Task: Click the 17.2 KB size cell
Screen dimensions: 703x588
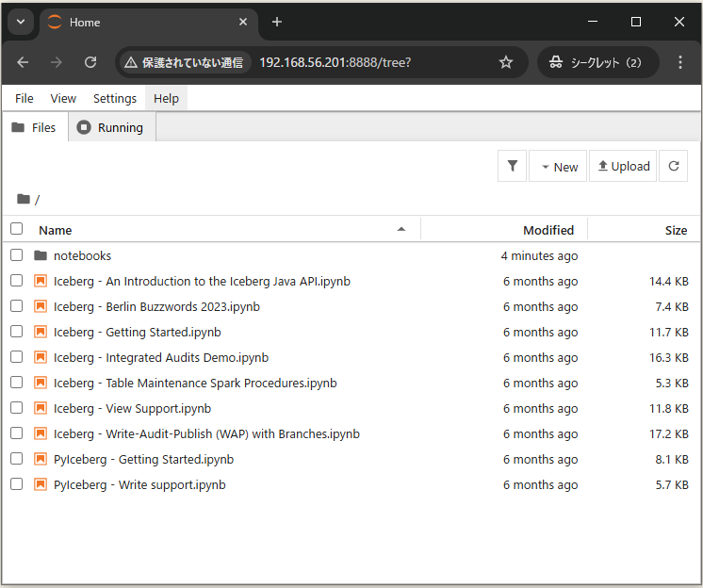Action: coord(668,433)
